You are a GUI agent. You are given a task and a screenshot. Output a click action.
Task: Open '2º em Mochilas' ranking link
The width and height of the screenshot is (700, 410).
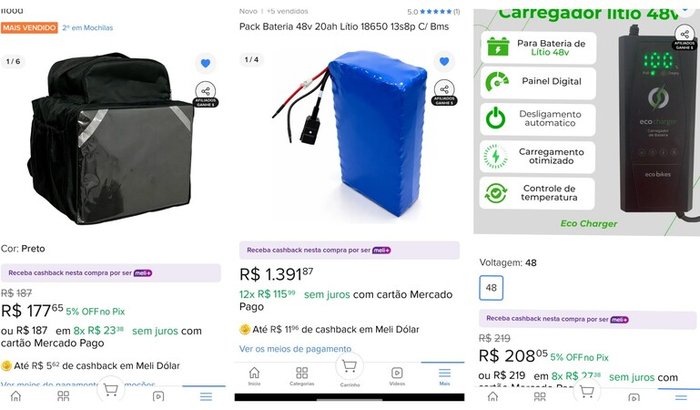click(x=88, y=28)
